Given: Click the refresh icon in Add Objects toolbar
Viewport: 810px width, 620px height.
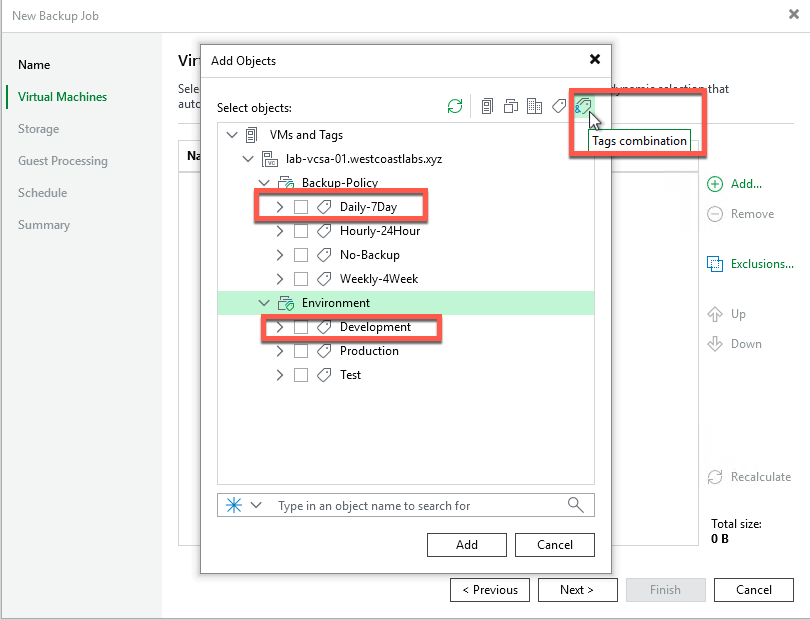Looking at the screenshot, I should 455,106.
